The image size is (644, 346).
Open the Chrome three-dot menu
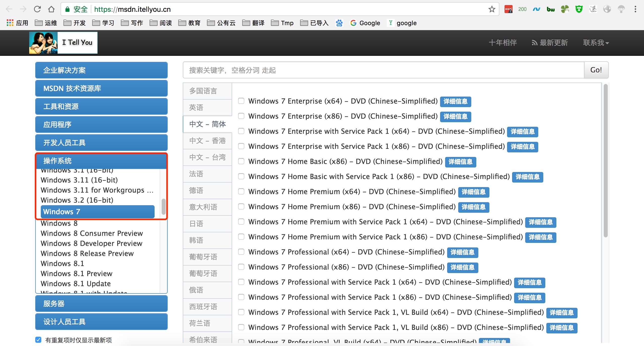click(x=635, y=9)
